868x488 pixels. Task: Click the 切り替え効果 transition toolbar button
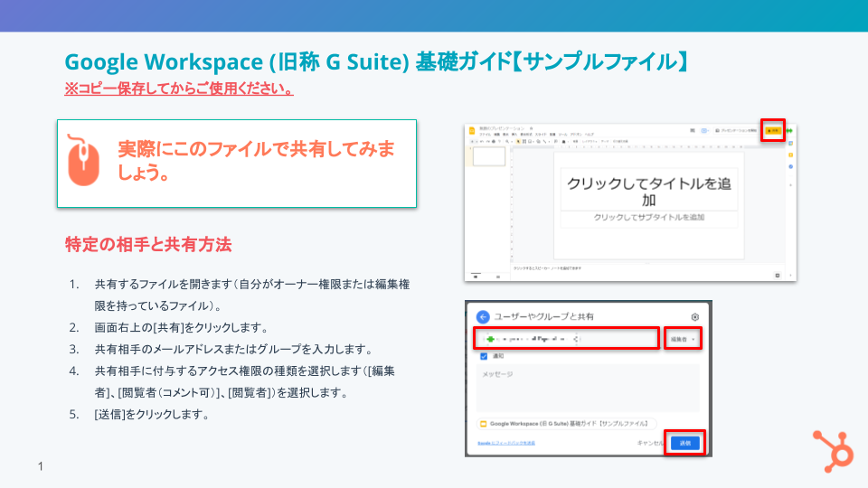pos(620,142)
